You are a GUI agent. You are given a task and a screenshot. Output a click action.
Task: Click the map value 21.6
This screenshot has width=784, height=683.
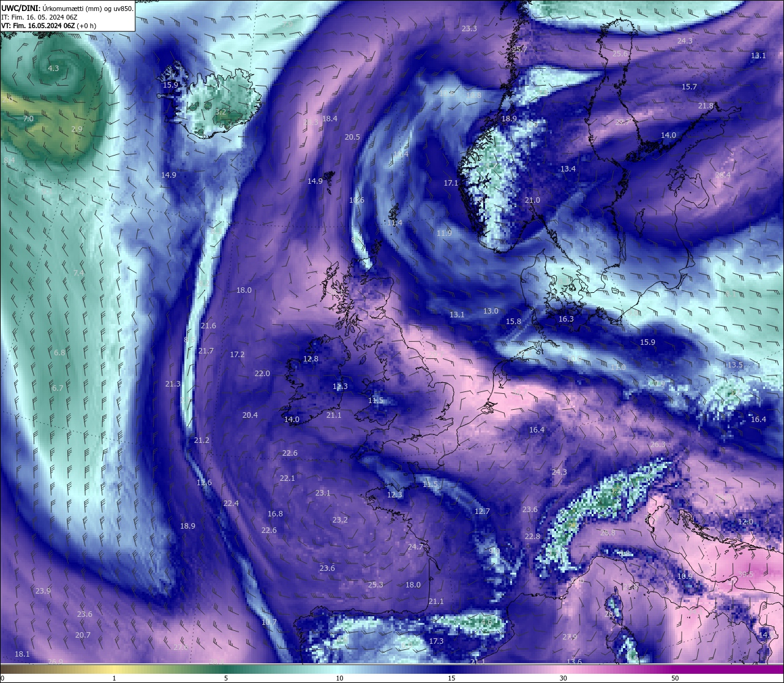[208, 325]
